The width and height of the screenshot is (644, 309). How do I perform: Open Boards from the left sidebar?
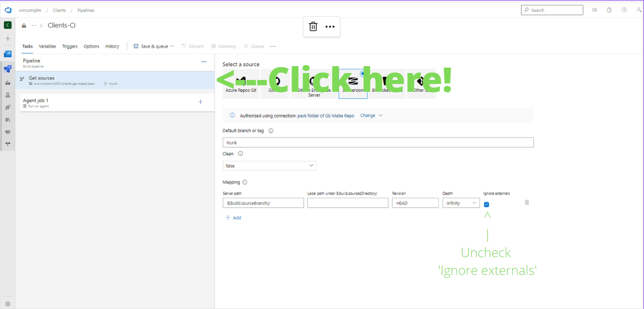point(8,54)
